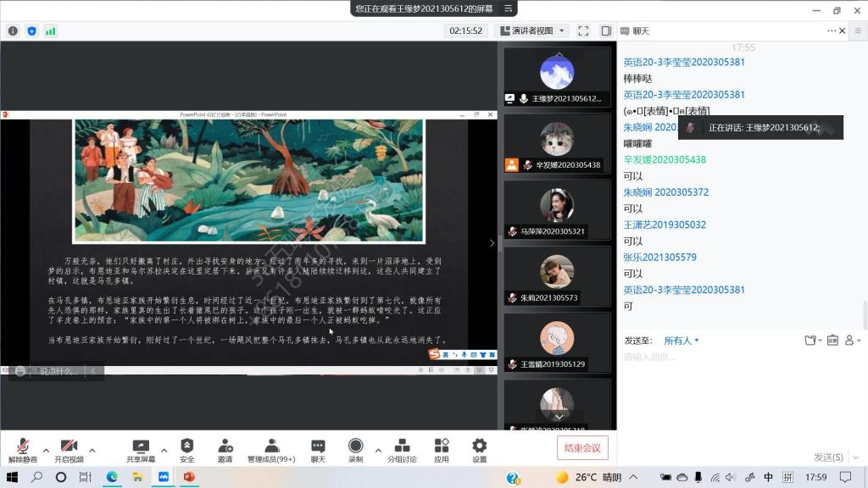Open meeting 设置 gear icon
This screenshot has width=868, height=488.
pyautogui.click(x=480, y=449)
